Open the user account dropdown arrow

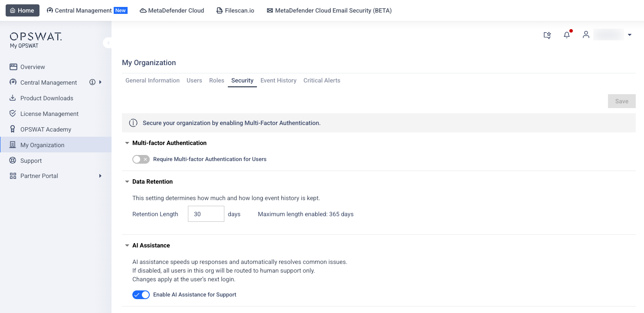pyautogui.click(x=630, y=35)
